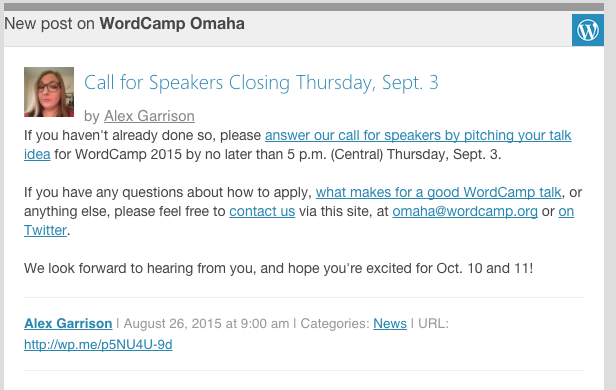Click the bold 'WordCamp Omaha' header text
This screenshot has width=616, height=390.
click(x=172, y=24)
